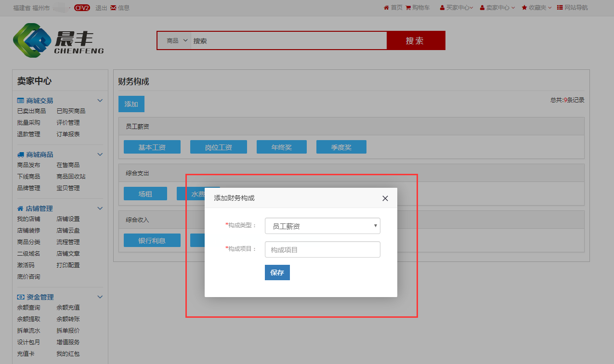Viewport: 614px width, 364px height.
Task: Close the 添加财务构成 dialog
Action: (x=385, y=198)
